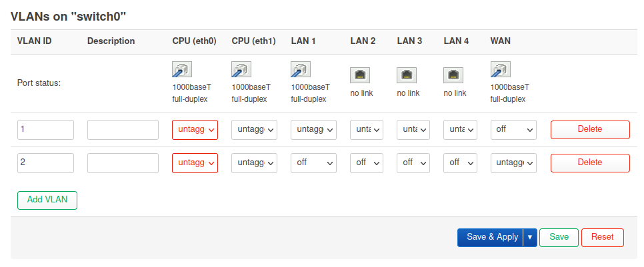Open VLAN 2 WAN tagging dropdown
This screenshot has width=644, height=267.
tap(513, 163)
